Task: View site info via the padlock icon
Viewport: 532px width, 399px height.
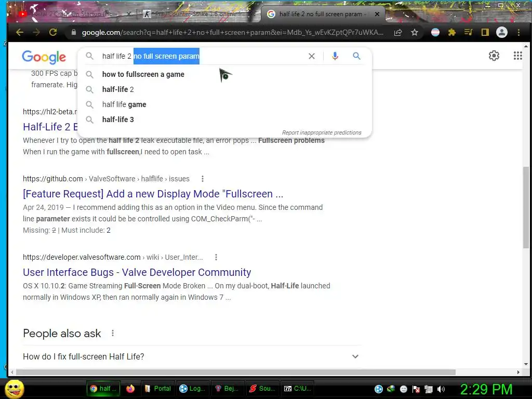Action: (74, 32)
